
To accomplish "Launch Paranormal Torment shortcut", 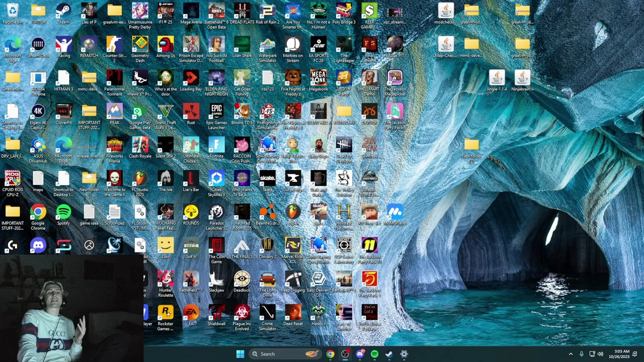I will 115,83.
